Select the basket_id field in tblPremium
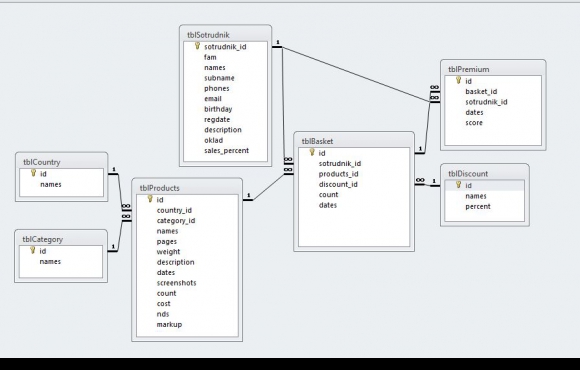This screenshot has height=370, width=580. coord(481,91)
